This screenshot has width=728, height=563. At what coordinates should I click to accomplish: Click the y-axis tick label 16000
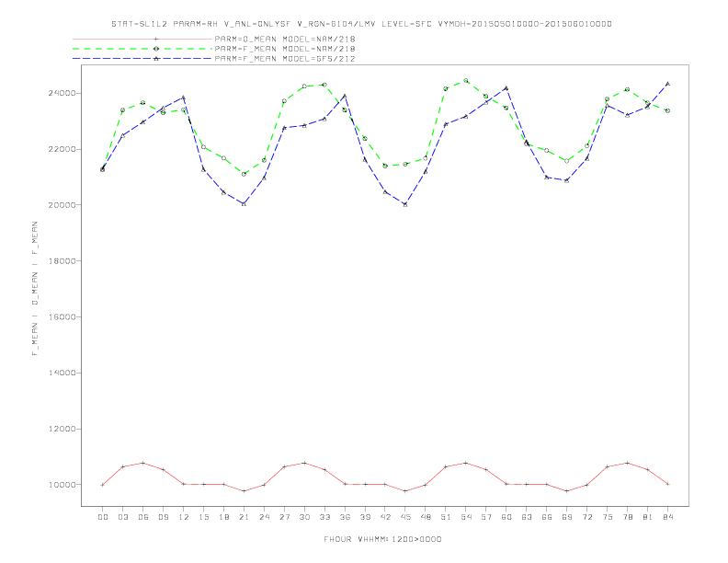[62, 316]
